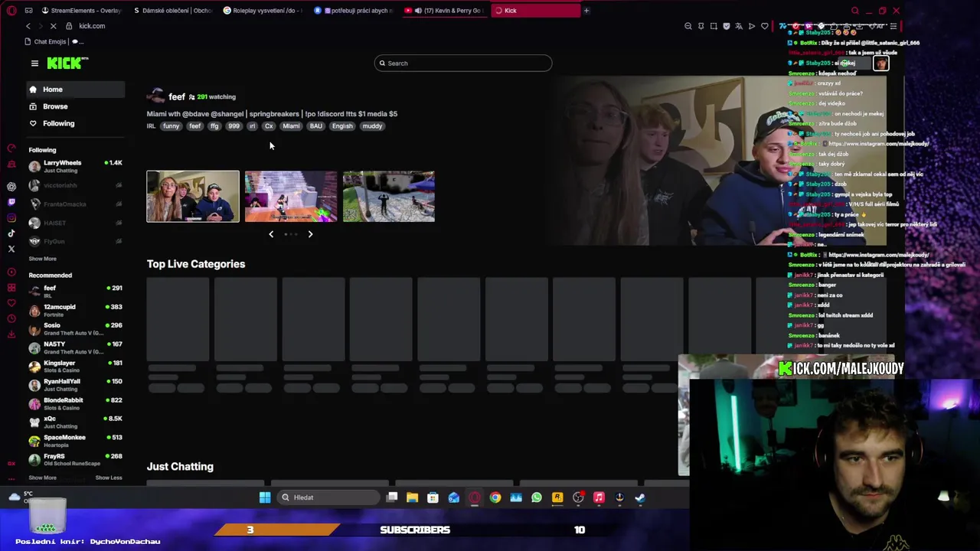Open the browser search tabs magnifier
This screenshot has width=980, height=551.
[x=855, y=11]
